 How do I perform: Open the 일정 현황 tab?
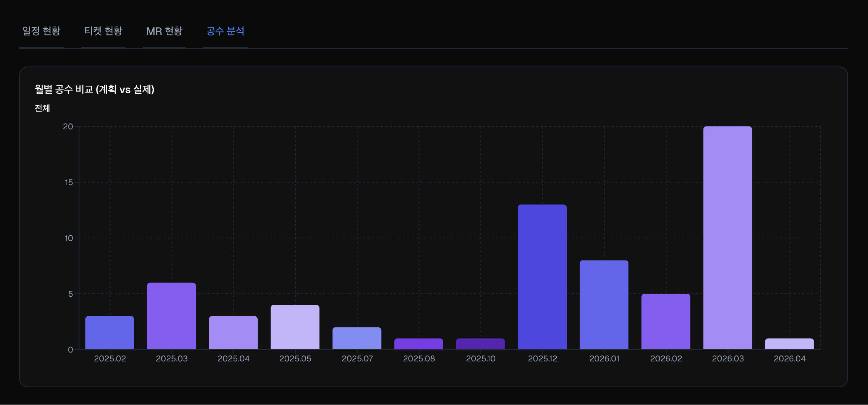pyautogui.click(x=41, y=31)
